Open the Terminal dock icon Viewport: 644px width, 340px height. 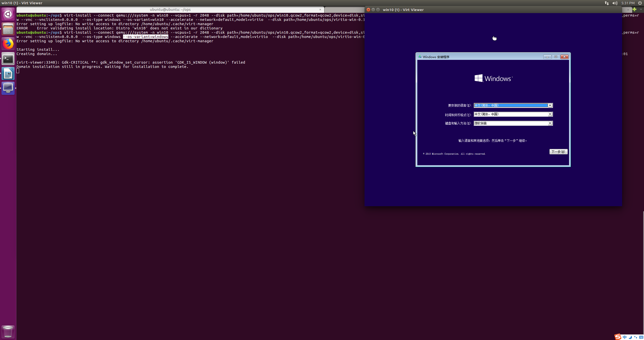[8, 59]
